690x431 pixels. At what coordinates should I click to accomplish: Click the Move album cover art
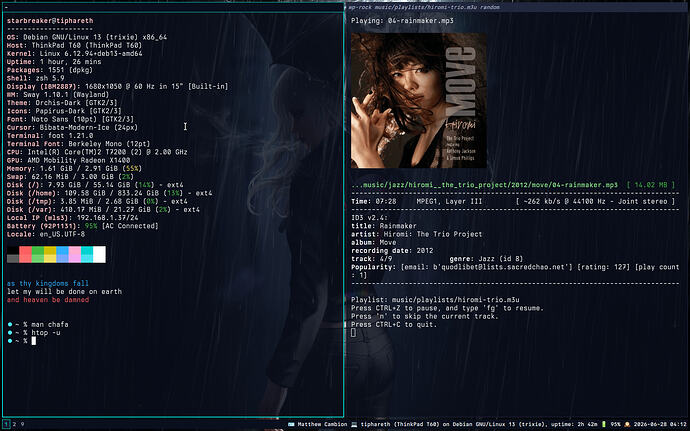coord(419,100)
